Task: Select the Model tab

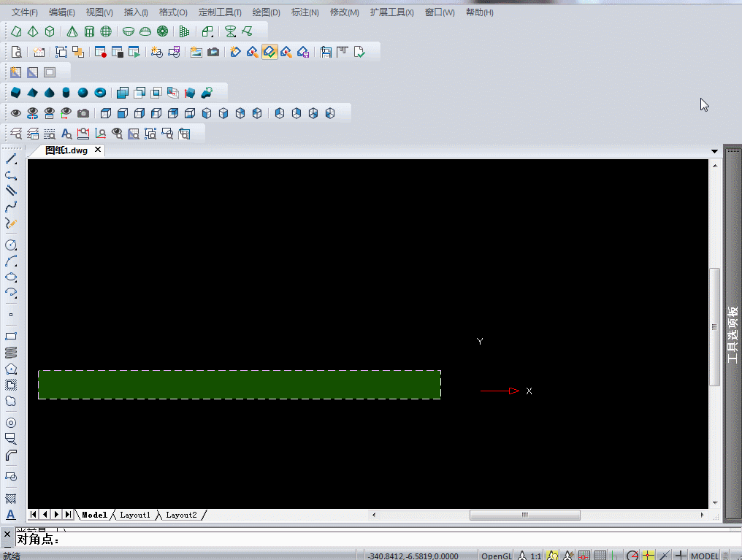Action: pos(95,515)
